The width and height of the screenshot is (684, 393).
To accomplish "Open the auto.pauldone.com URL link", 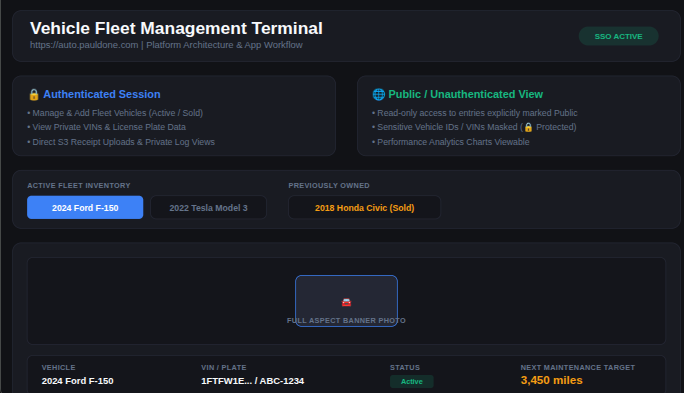I will point(84,45).
